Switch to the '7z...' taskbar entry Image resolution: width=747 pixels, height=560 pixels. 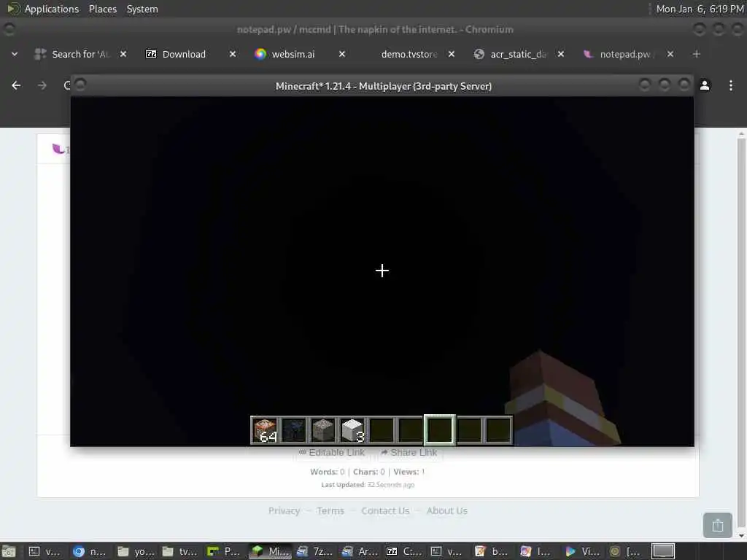click(x=314, y=551)
